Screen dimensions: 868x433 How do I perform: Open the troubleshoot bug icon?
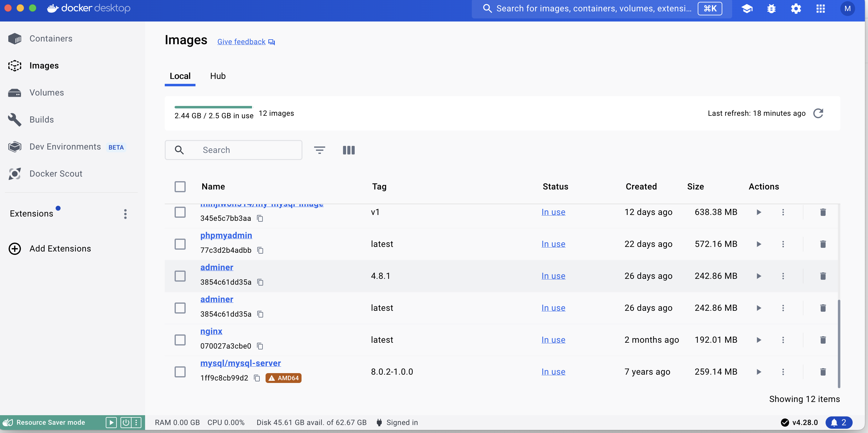(771, 8)
